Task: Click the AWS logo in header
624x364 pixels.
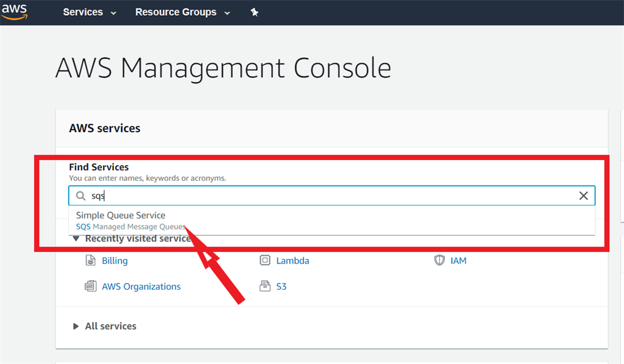Action: click(14, 12)
